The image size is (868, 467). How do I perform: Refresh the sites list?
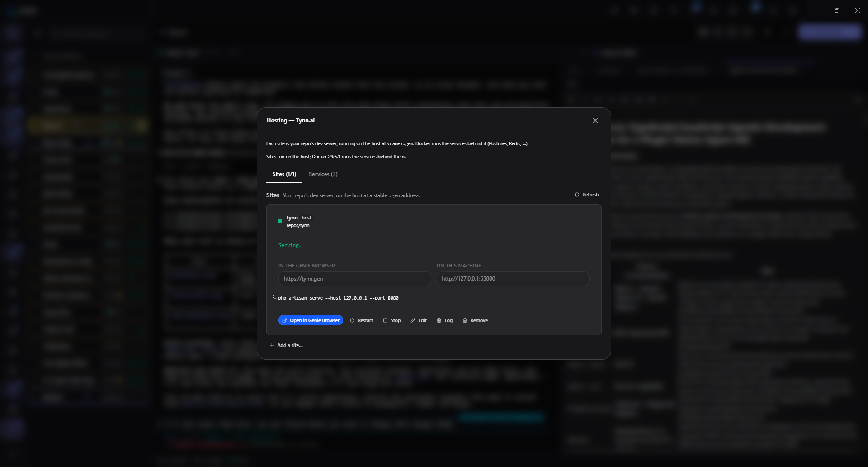pos(587,195)
